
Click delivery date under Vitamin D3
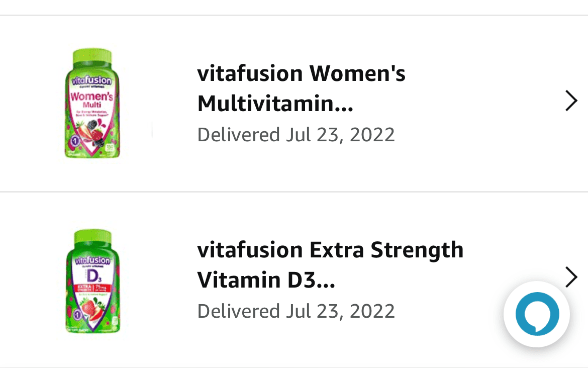[296, 311]
